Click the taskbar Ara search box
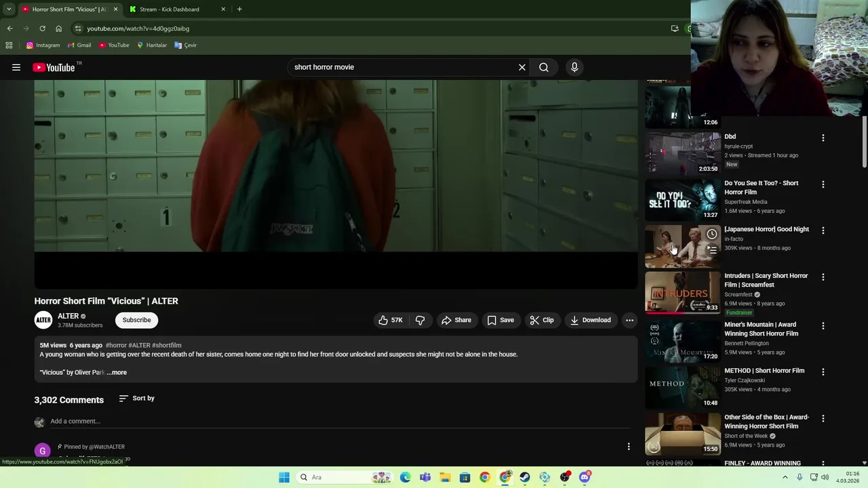The height and width of the screenshot is (488, 868). (344, 477)
